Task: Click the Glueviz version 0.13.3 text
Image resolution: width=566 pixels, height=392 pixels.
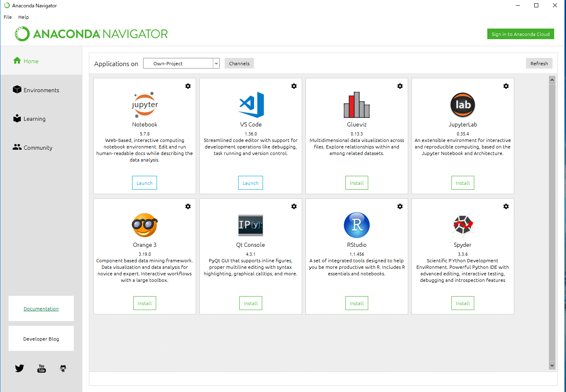Action: [x=357, y=134]
